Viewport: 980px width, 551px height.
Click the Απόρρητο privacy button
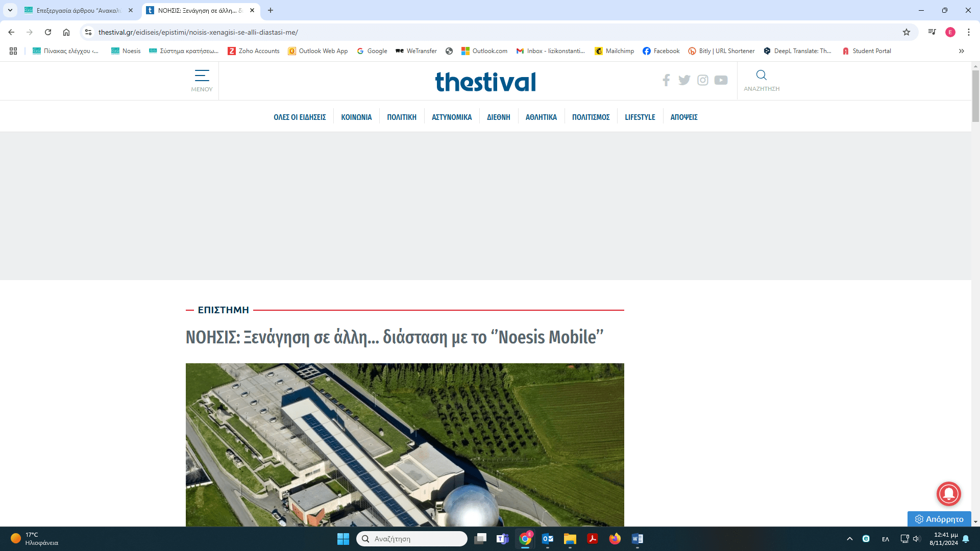939,519
